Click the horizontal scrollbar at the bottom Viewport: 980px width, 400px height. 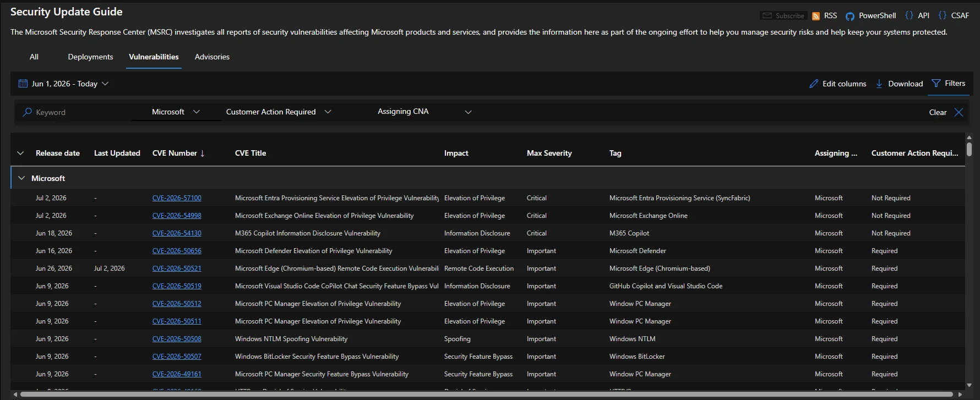coord(487,394)
